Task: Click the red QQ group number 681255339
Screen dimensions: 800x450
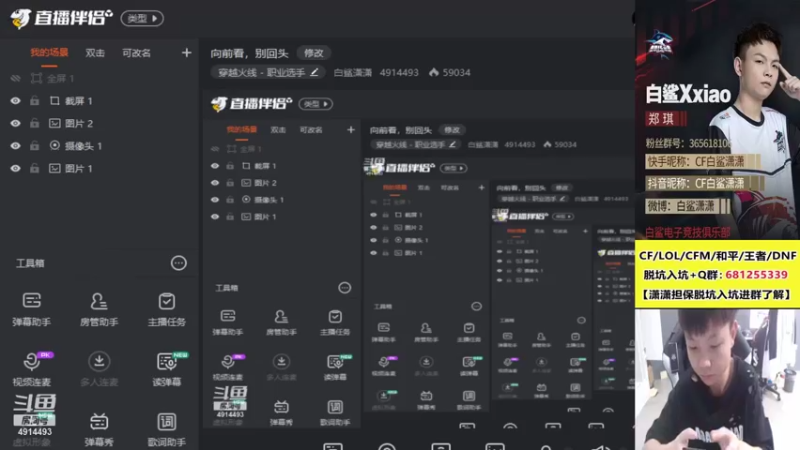Action: 756,274
